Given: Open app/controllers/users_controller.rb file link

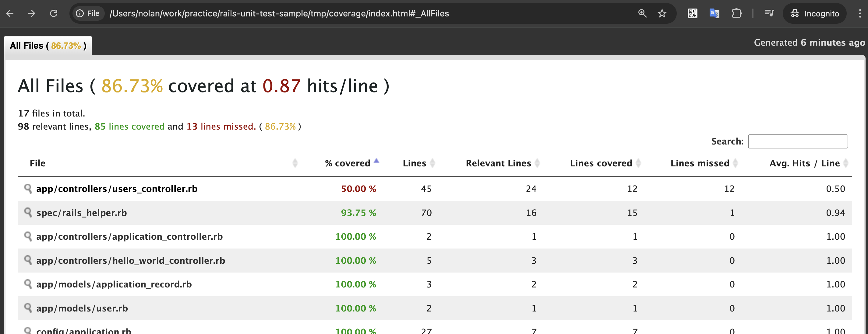Looking at the screenshot, I should [x=117, y=189].
